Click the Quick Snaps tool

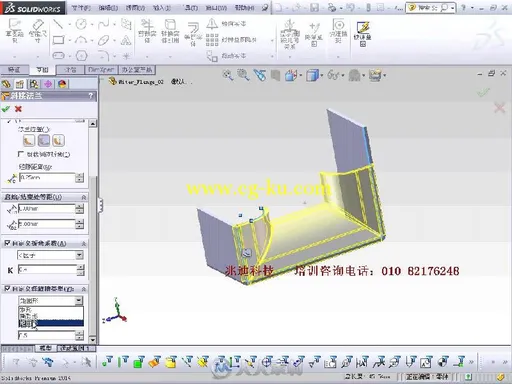pos(339,31)
